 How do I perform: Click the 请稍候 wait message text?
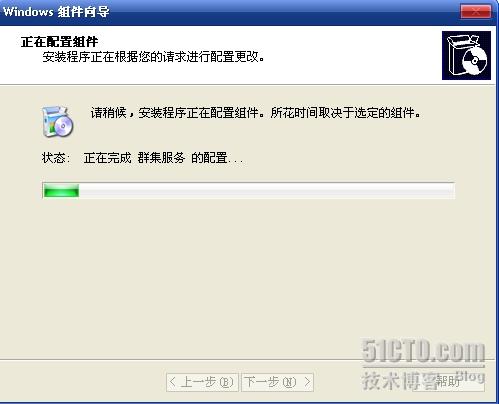point(109,113)
